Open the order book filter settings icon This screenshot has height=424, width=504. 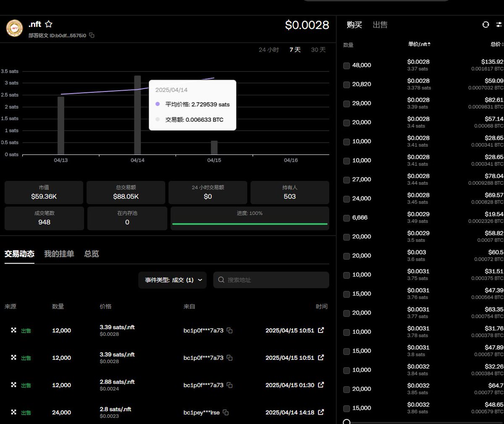(499, 25)
